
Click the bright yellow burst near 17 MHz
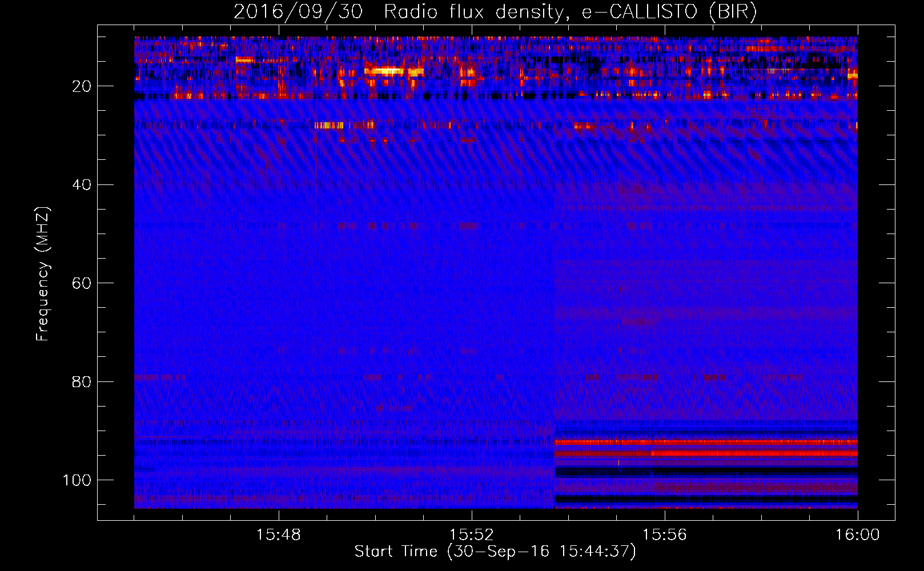pos(394,71)
